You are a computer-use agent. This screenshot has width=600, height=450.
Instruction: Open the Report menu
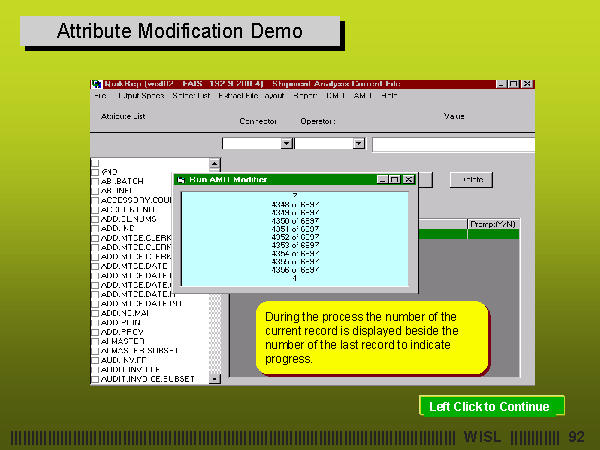pos(305,96)
